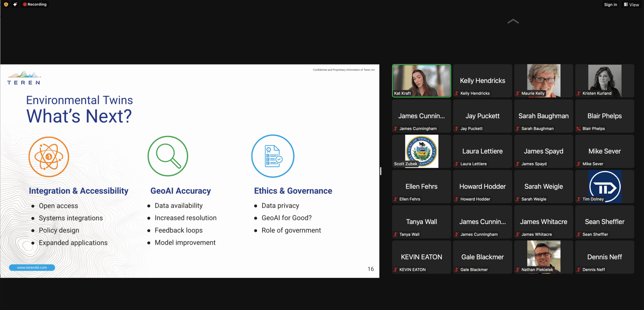Select Maurie Kelly's participant thumbnail
Image resolution: width=644 pixels, height=310 pixels.
(x=544, y=81)
